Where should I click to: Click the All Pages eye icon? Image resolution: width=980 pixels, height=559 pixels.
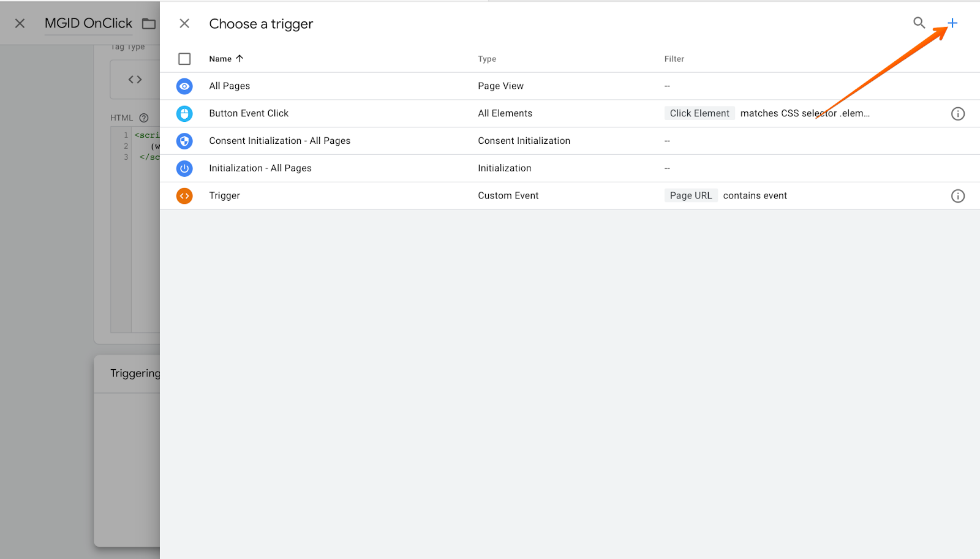(x=184, y=86)
